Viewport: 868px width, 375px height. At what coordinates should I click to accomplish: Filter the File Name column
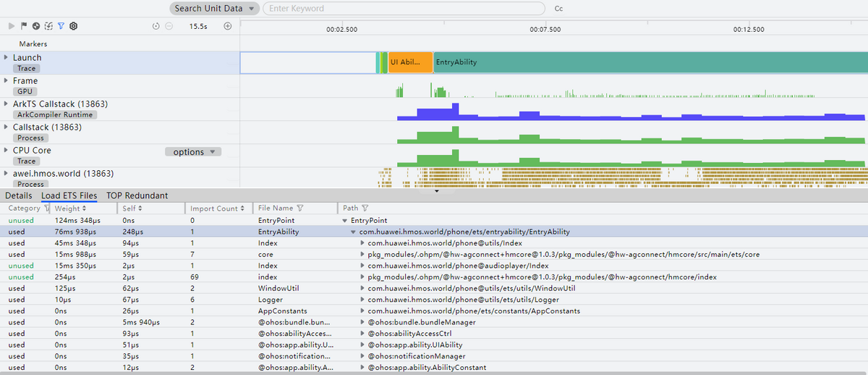click(299, 208)
